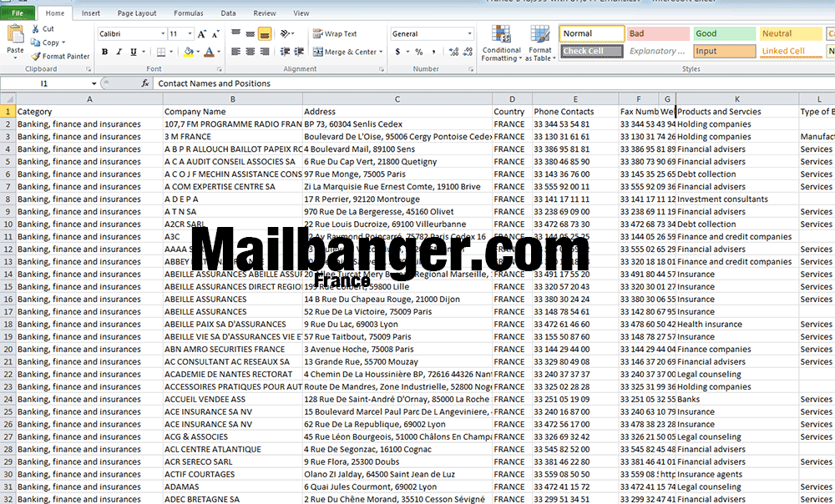Toggle underline formatting
835x504 pixels.
pyautogui.click(x=133, y=52)
